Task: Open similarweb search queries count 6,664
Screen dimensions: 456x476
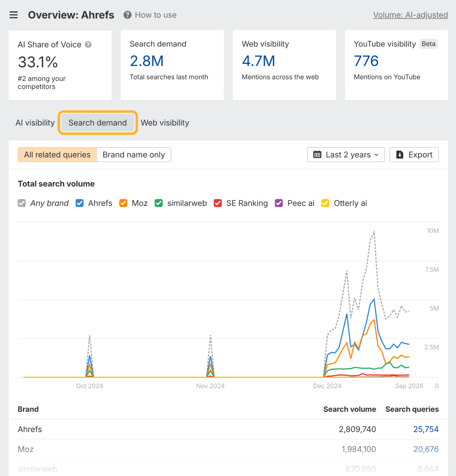Action: (x=428, y=469)
